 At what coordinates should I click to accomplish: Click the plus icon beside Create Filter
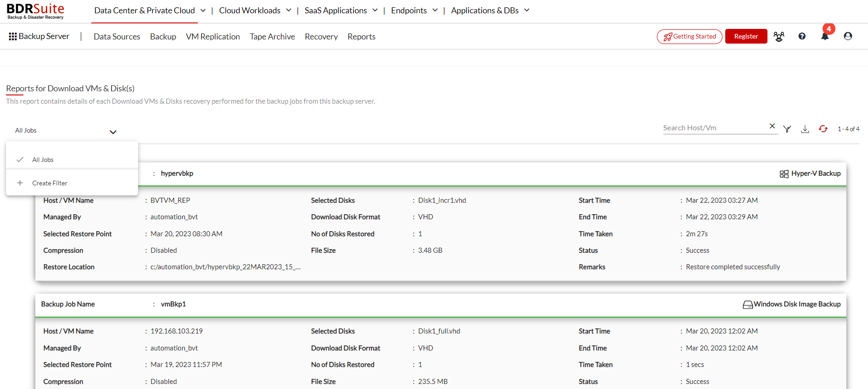click(x=20, y=183)
